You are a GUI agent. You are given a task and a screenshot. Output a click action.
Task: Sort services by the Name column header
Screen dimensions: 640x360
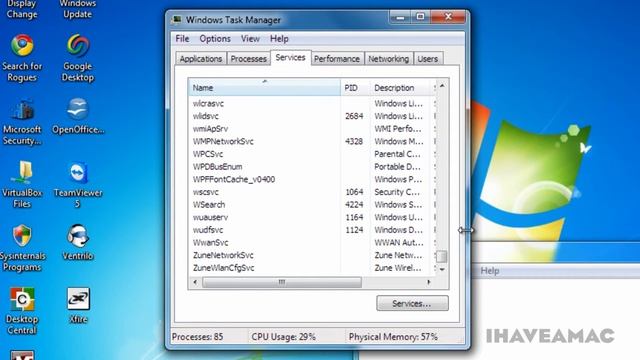point(264,87)
